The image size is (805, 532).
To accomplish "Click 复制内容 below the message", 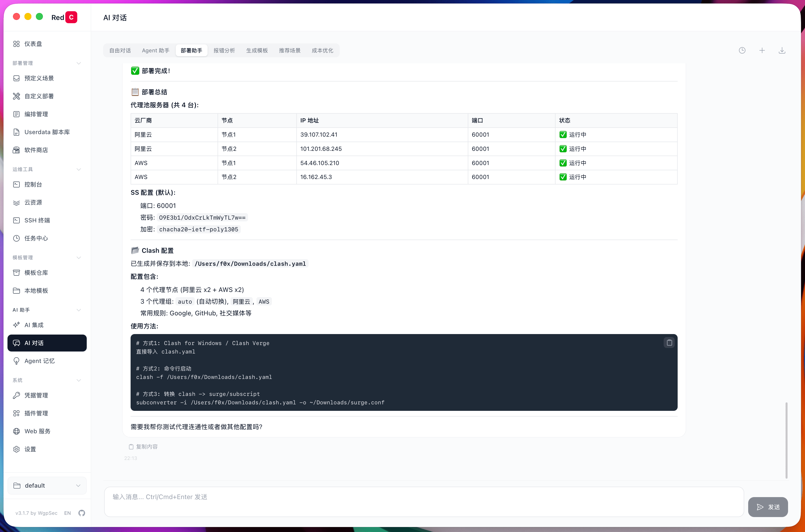I will [x=143, y=446].
